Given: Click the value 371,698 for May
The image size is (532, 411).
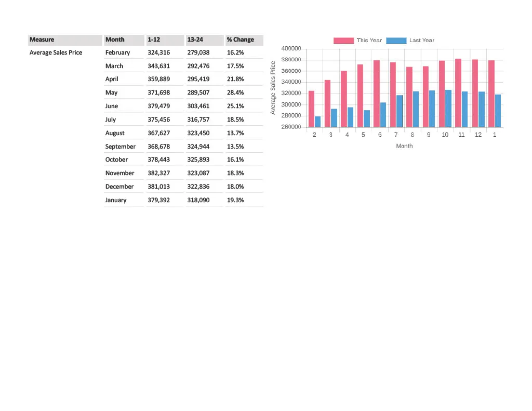Looking at the screenshot, I should pyautogui.click(x=159, y=92).
